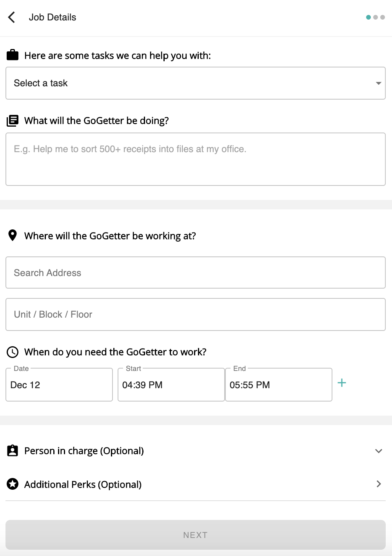Click the Person in charge badge icon
392x556 pixels.
pos(13,451)
